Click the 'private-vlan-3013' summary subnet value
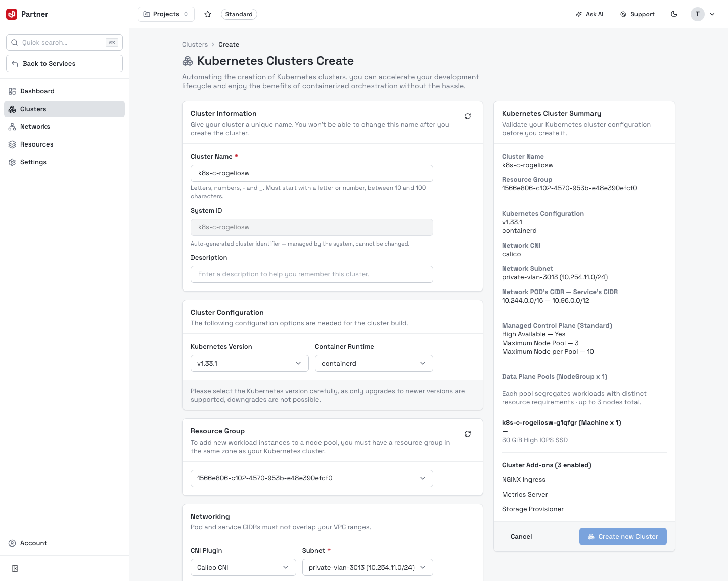Viewport: 728px width, 581px height. point(555,277)
